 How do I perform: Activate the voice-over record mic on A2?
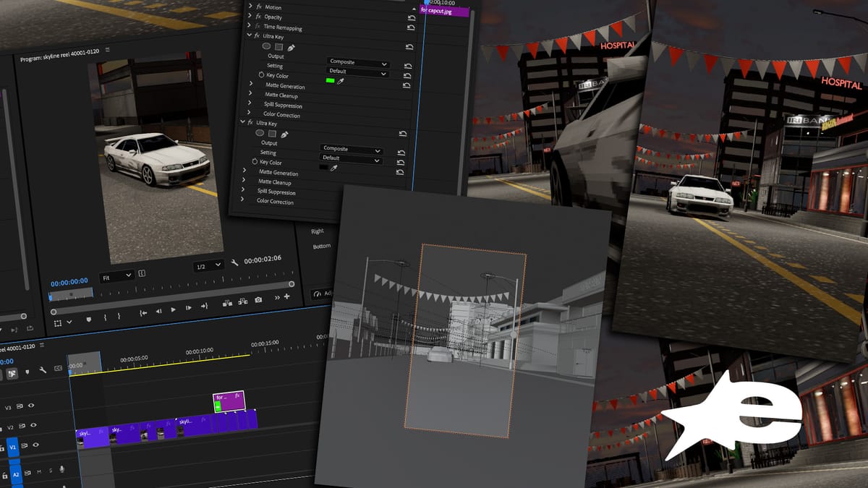[x=60, y=468]
